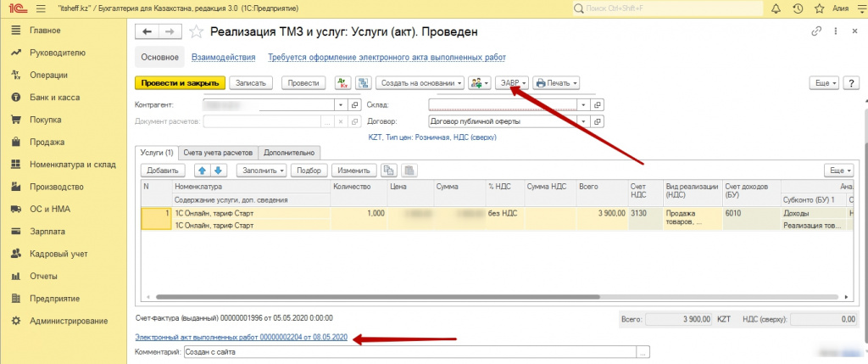Image resolution: width=868 pixels, height=364 pixels.
Task: Click the Провести button
Action: [x=303, y=83]
